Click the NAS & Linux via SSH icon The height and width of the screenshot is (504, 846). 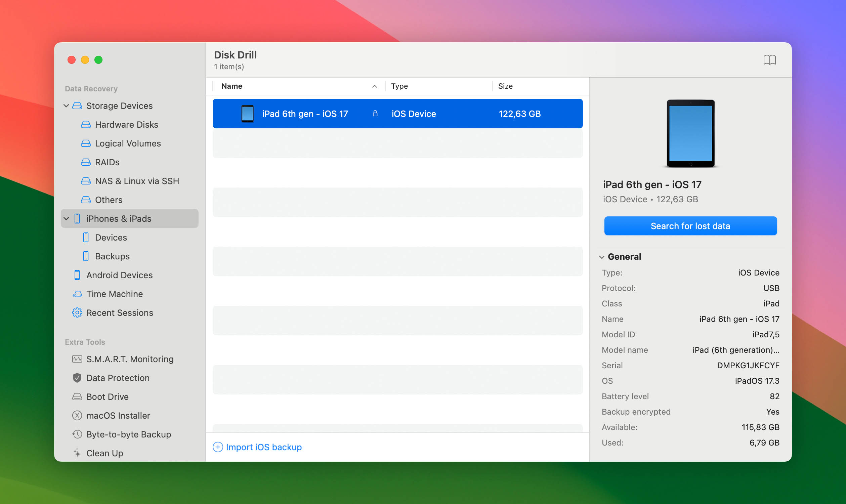point(86,181)
